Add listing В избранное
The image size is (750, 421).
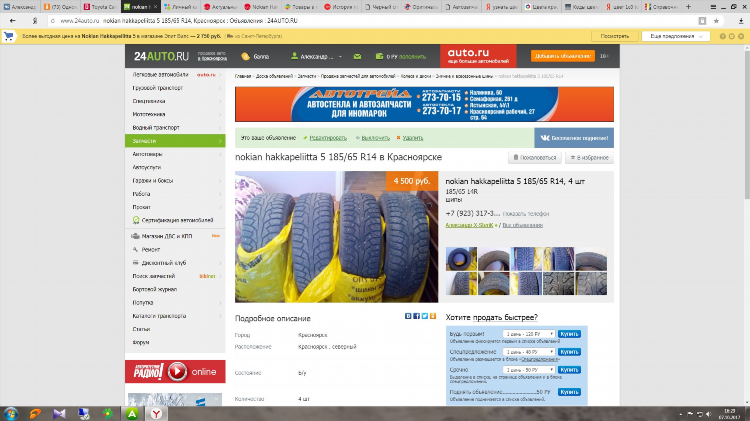(589, 157)
